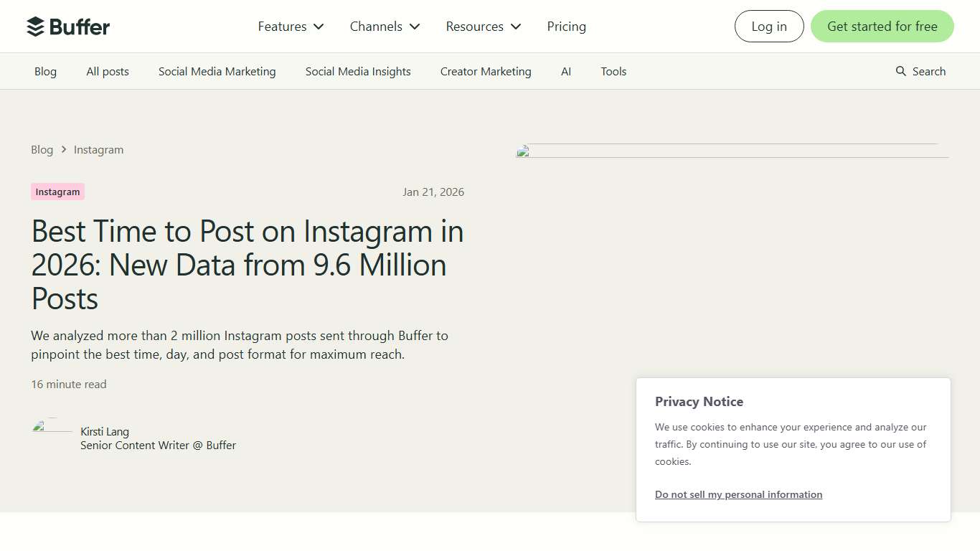Open the AI section
This screenshot has width=980, height=551.
click(566, 71)
